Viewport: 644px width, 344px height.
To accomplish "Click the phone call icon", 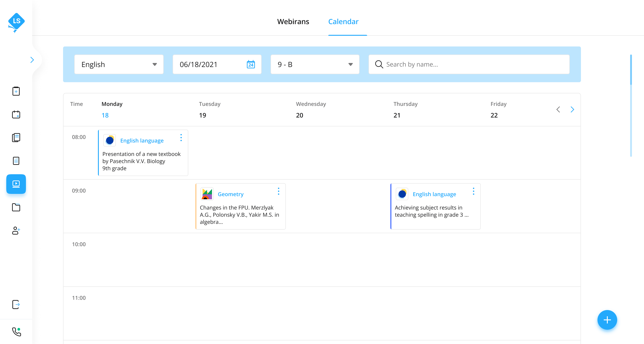I will coord(17,332).
